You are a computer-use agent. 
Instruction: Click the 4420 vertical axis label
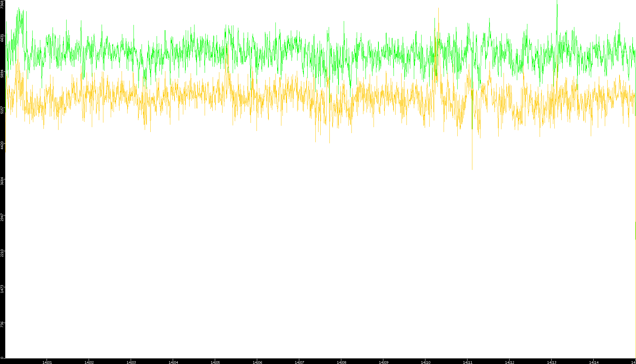2,145
